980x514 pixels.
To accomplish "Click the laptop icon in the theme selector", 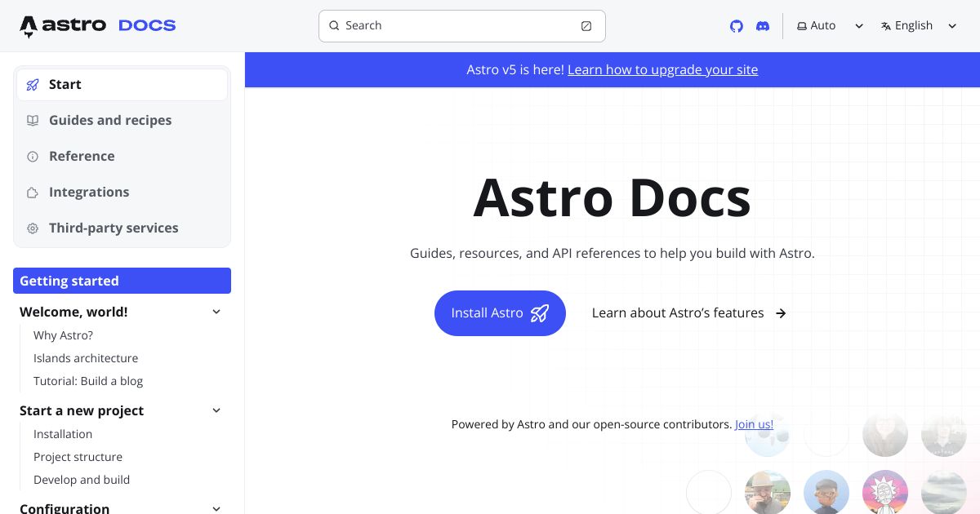I will tap(802, 26).
